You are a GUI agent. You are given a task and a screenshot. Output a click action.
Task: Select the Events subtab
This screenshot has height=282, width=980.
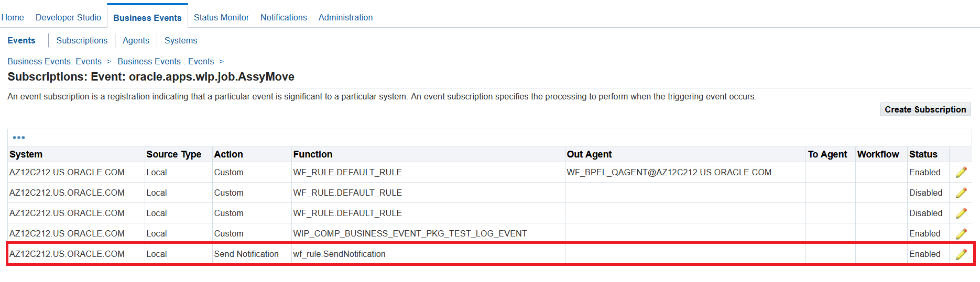click(21, 40)
